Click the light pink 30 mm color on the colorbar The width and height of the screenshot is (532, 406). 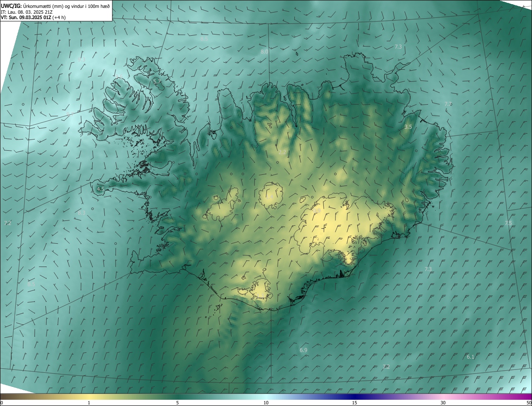click(x=443, y=396)
